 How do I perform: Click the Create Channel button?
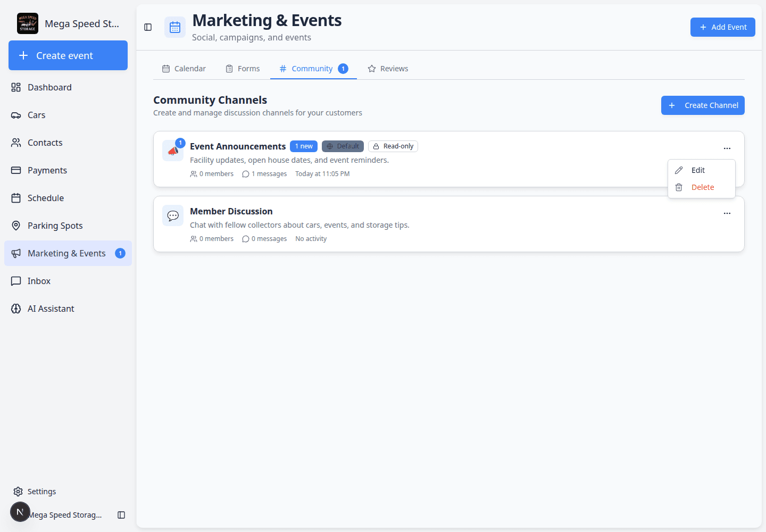click(x=703, y=105)
